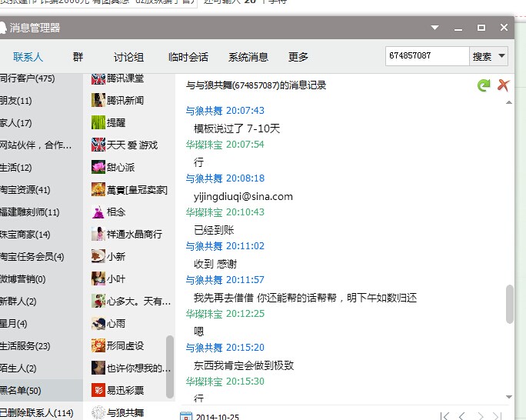Viewport: 526px width, 420px height.
Task: Click the sender line 华璨珠宝 20:10:43
Action: pyautogui.click(x=225, y=212)
